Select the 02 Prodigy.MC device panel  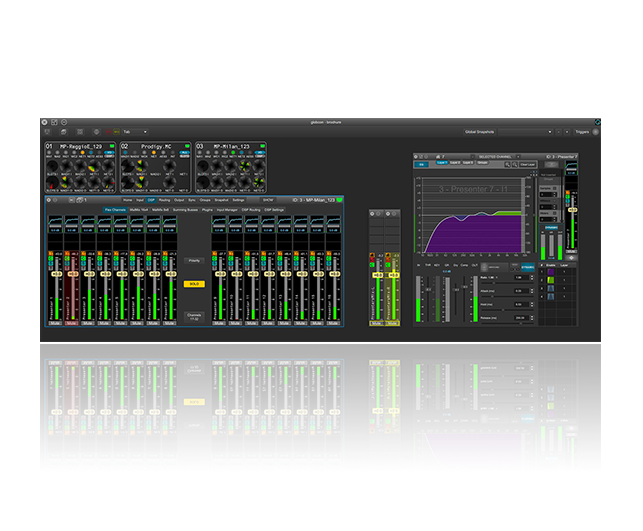pos(155,146)
